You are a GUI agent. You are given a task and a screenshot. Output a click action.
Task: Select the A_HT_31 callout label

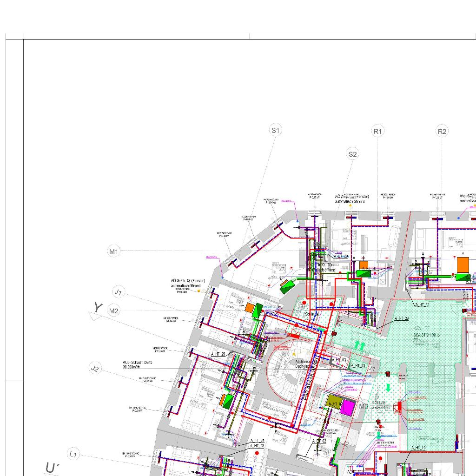point(421,304)
